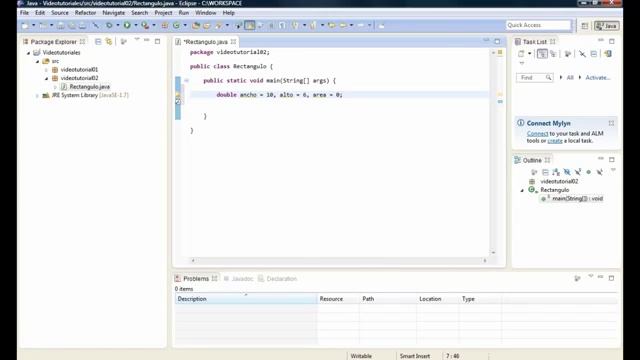Click the magnifier icon in the Find box
Screen dimensions: 640x360
point(548,77)
